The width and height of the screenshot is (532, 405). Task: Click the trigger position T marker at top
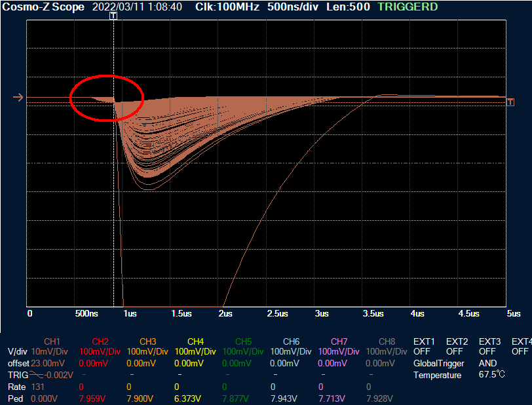[x=113, y=15]
